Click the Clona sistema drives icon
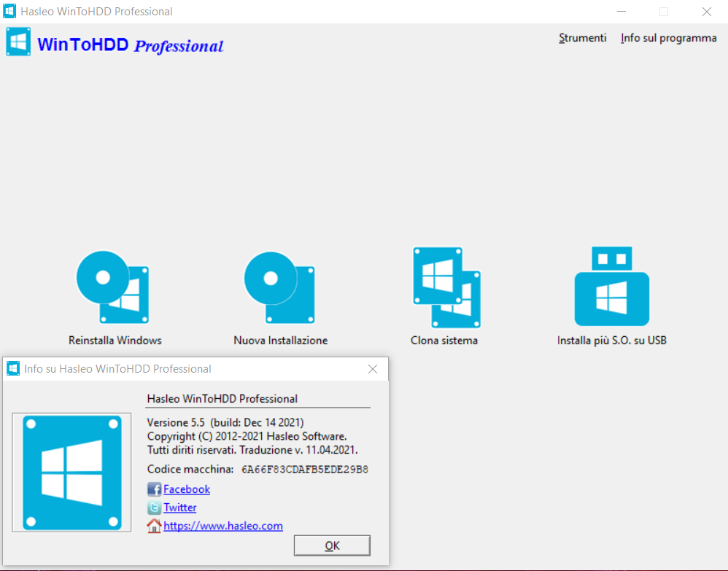Screen dimensions: 728x571 pos(446,287)
